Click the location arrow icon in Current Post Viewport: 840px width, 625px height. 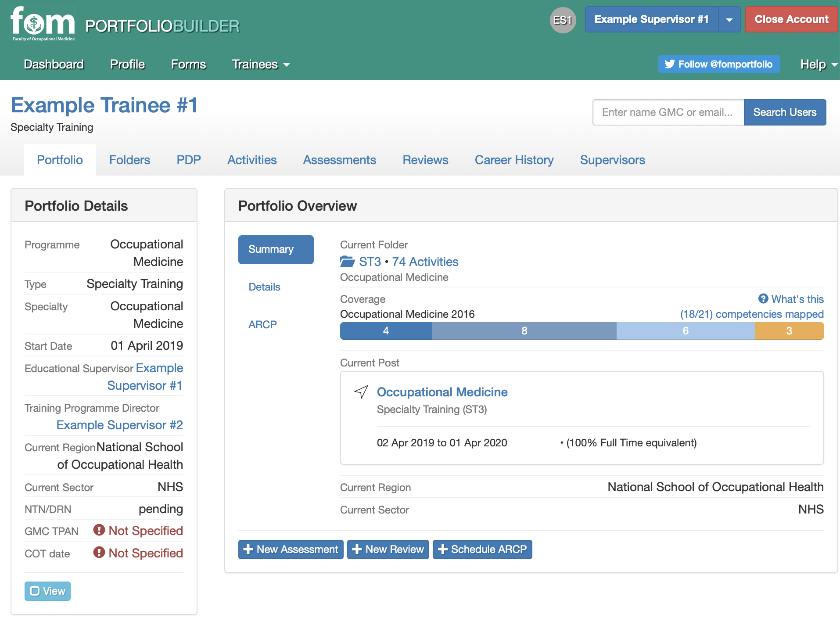(x=361, y=392)
